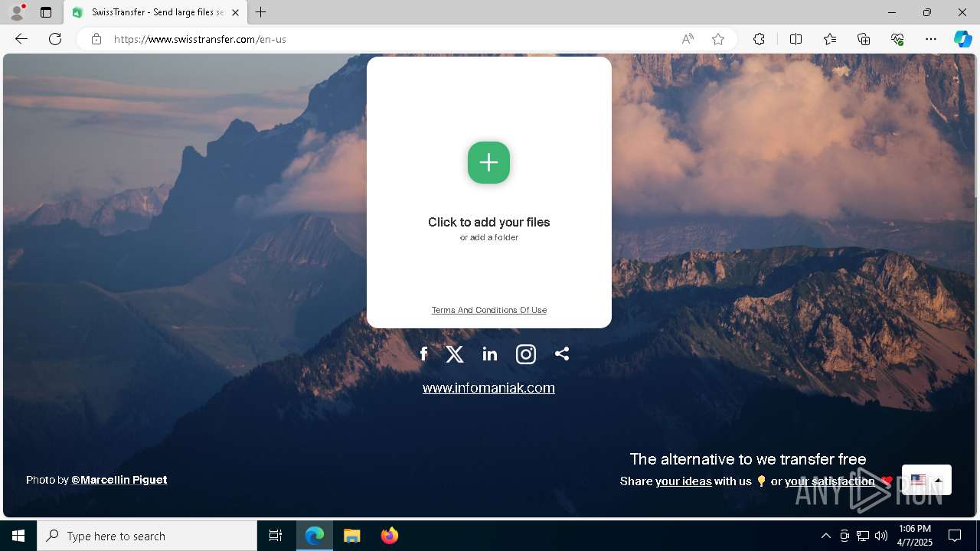Open the Collections icon
This screenshot has height=551, width=980.
click(864, 39)
